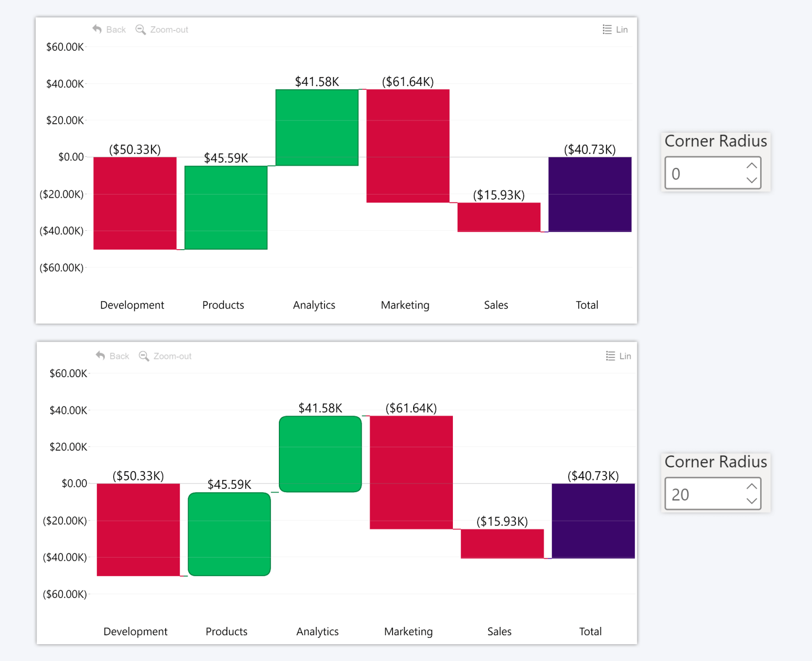Click the red Development bar in the square-cornered chart
This screenshot has height=661, width=812.
coord(135,203)
